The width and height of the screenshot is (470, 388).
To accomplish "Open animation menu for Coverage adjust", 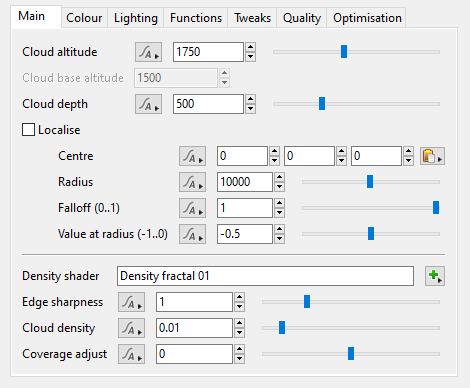I will tap(131, 354).
